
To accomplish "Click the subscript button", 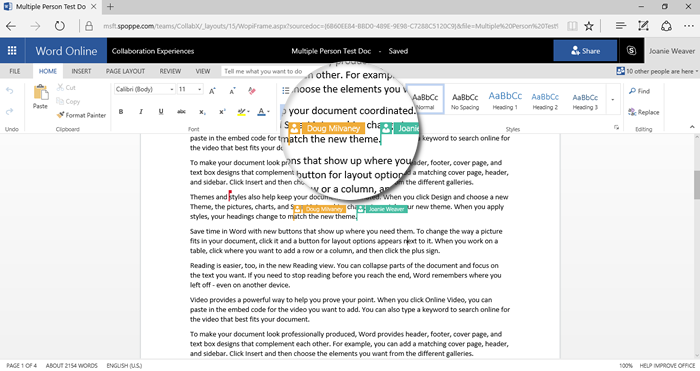I will point(202,112).
